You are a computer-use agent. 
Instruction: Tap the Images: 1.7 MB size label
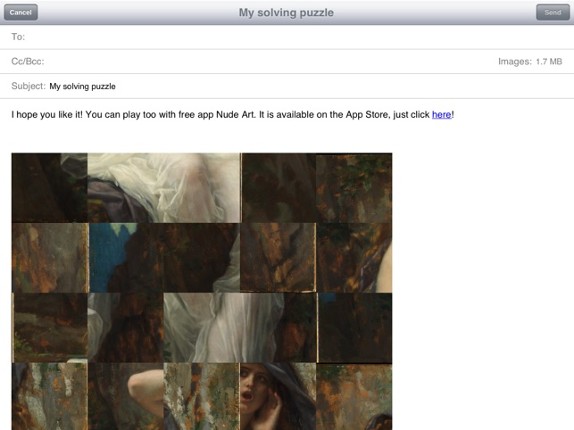click(530, 61)
